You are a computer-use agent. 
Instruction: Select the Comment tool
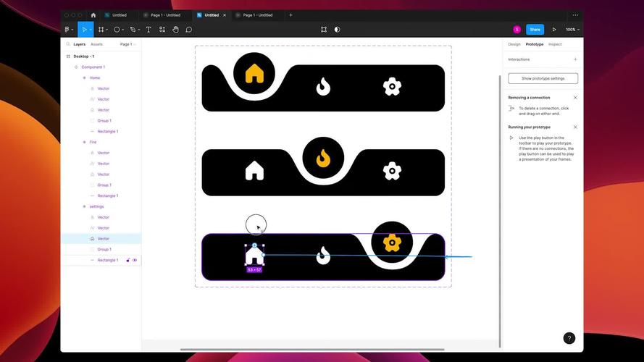[x=189, y=30]
